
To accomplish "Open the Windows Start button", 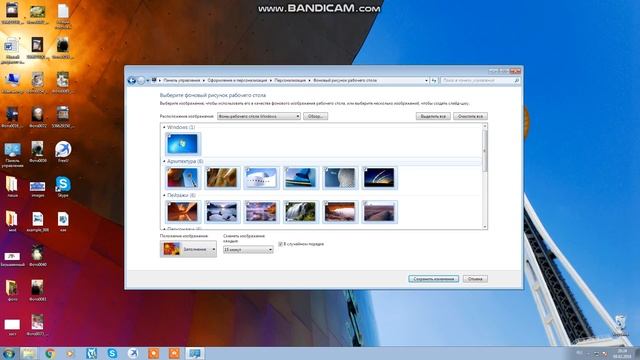I will point(9,353).
